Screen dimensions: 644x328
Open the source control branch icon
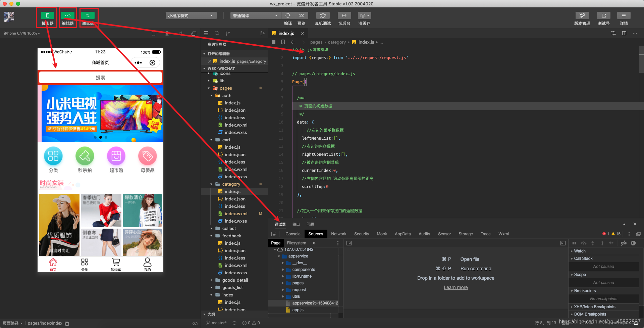pyautogui.click(x=228, y=33)
